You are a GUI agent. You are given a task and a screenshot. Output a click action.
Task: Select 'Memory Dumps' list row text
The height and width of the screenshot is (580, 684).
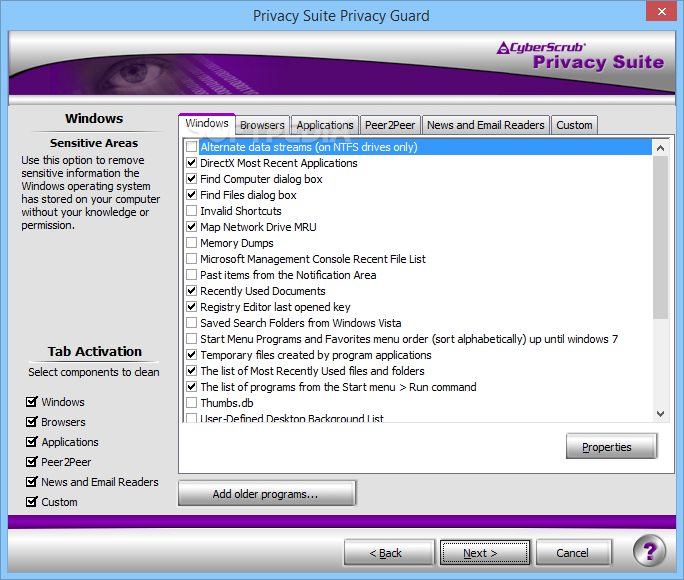(237, 243)
